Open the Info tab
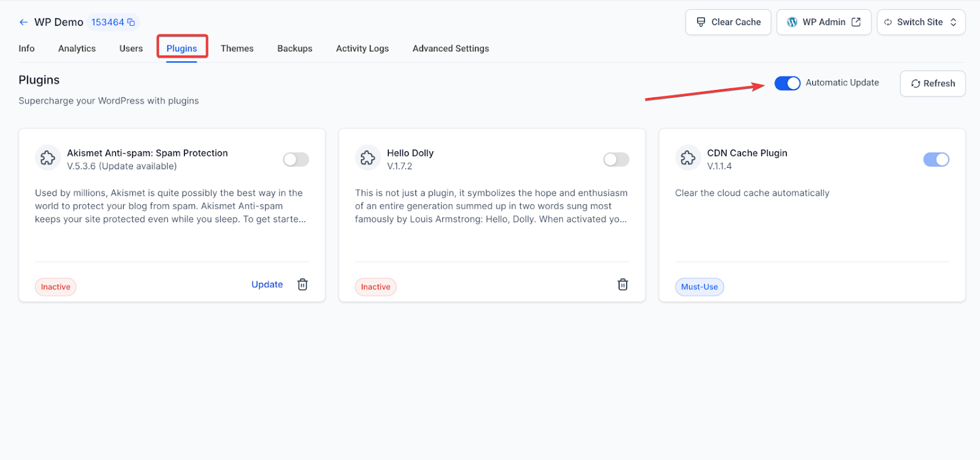This screenshot has width=980, height=460. (x=26, y=48)
